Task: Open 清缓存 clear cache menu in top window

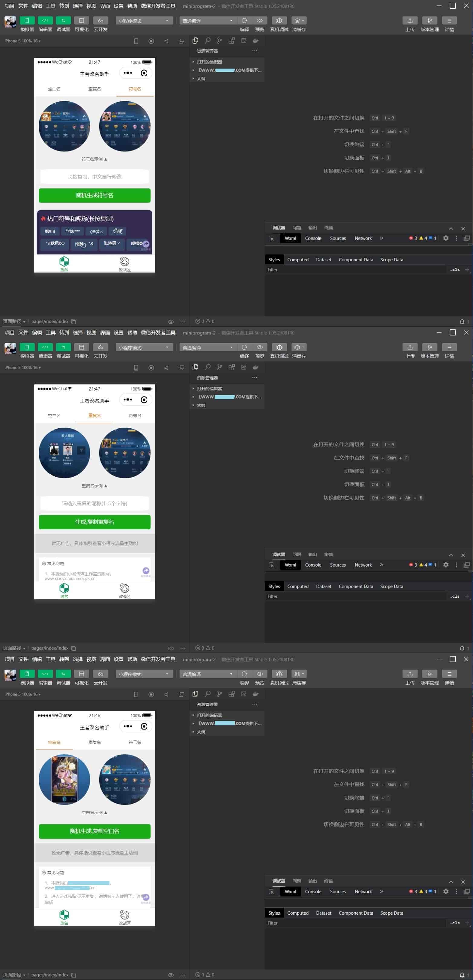Action: (x=299, y=21)
